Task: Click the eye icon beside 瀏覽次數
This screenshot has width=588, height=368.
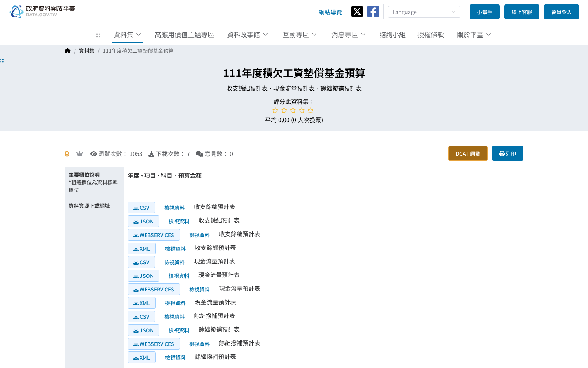Action: (94, 154)
